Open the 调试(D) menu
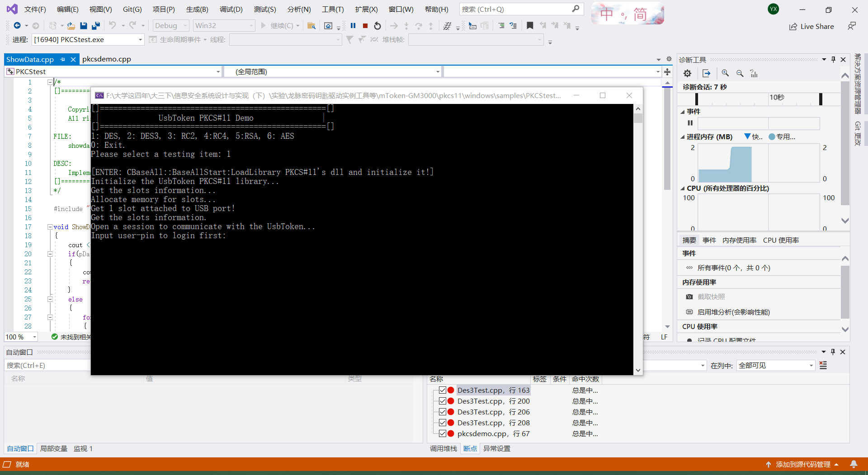This screenshot has width=868, height=475. tap(231, 9)
